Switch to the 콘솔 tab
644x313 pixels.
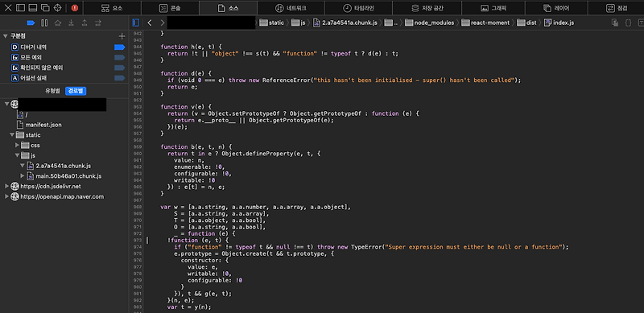[171, 8]
